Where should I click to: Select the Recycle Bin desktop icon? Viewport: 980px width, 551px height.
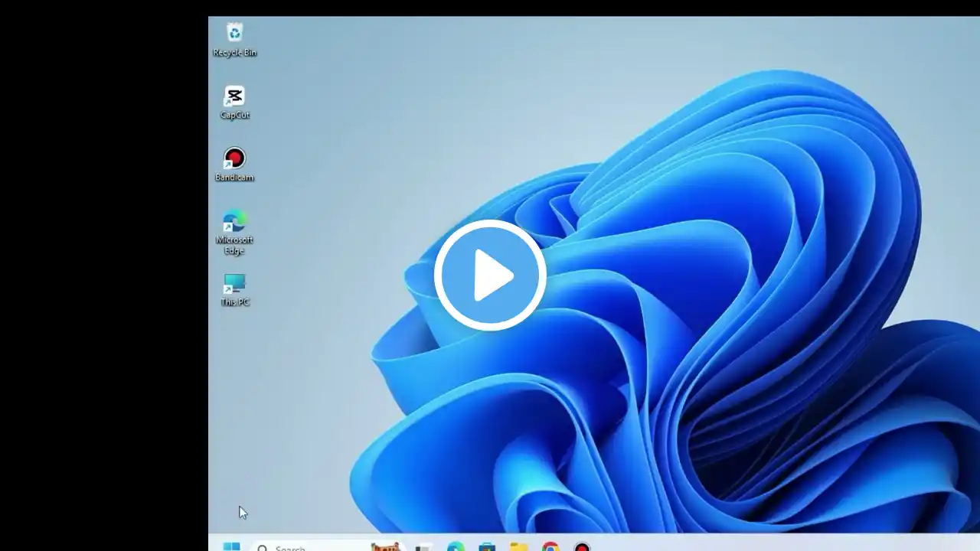[234, 40]
